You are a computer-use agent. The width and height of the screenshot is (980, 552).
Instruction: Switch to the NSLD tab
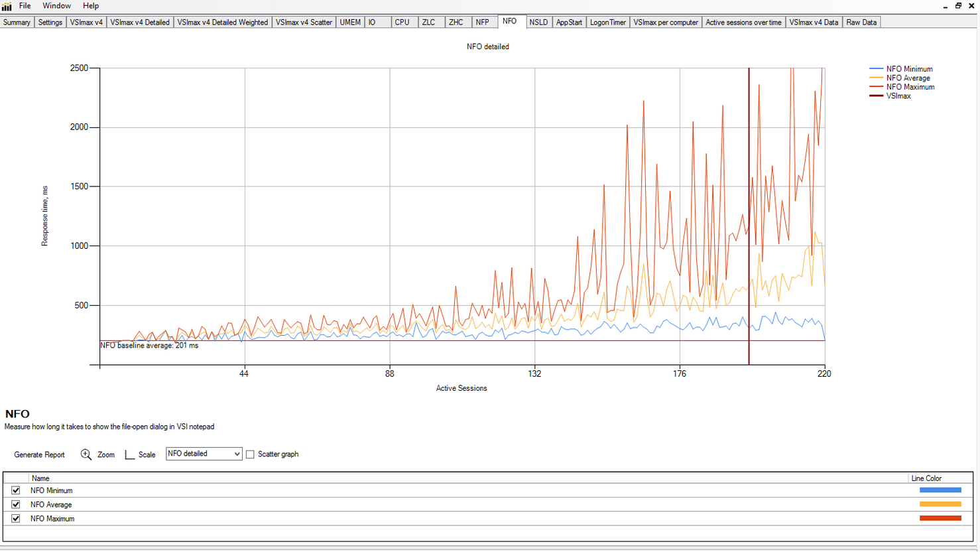point(538,23)
